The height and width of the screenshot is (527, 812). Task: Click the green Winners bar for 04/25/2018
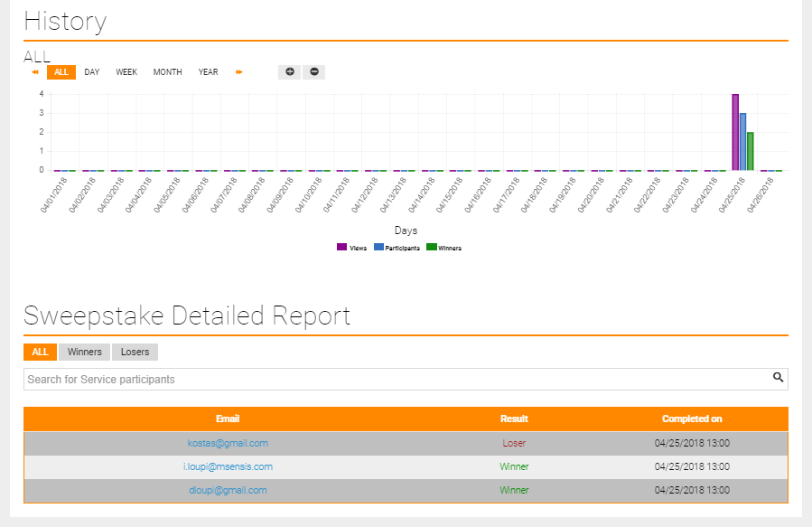click(x=751, y=151)
